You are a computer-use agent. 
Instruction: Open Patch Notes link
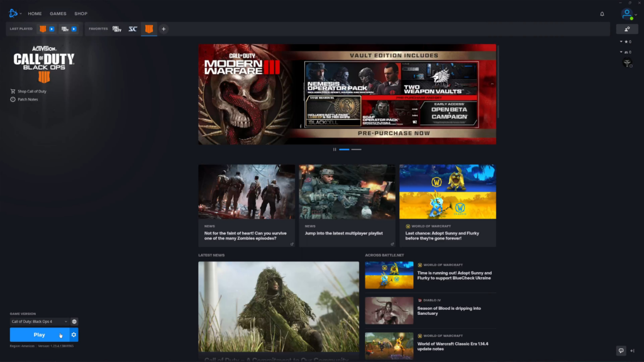[x=28, y=99]
